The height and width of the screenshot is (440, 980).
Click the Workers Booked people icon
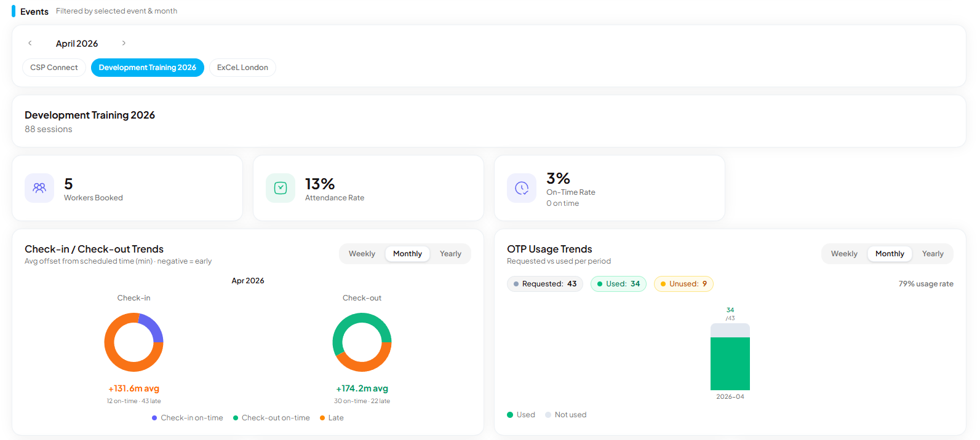39,188
